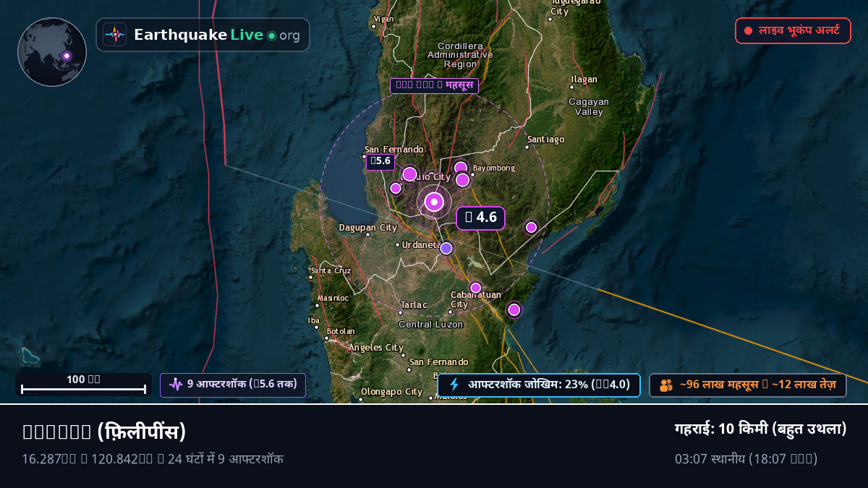The image size is (868, 488).
Task: Click the Santa Cruz town label
Action: click(331, 271)
